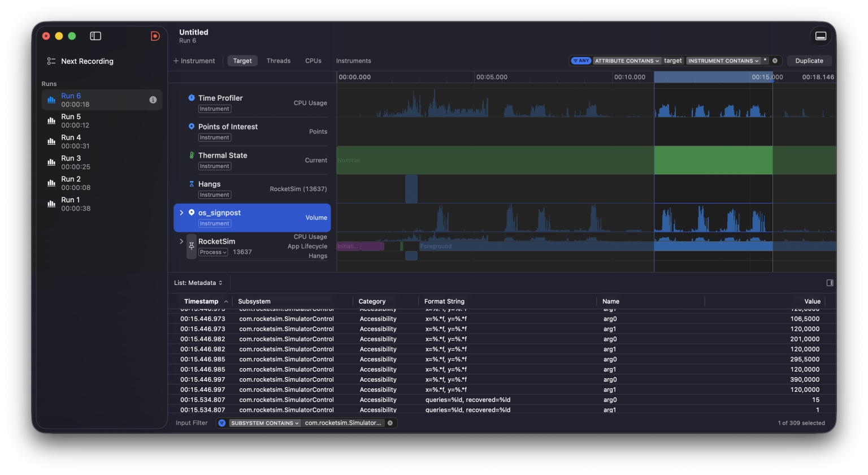Sort the table by Timestamp column
The width and height of the screenshot is (868, 475).
click(x=201, y=301)
